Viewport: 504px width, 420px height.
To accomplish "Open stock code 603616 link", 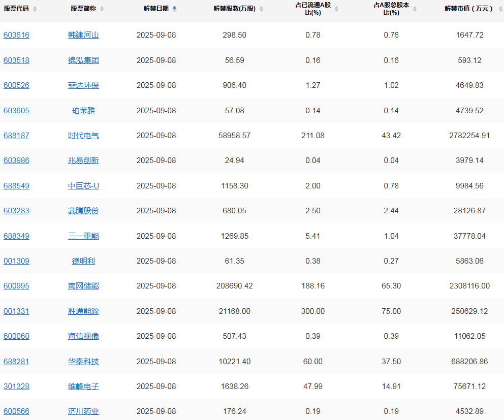I will point(16,35).
